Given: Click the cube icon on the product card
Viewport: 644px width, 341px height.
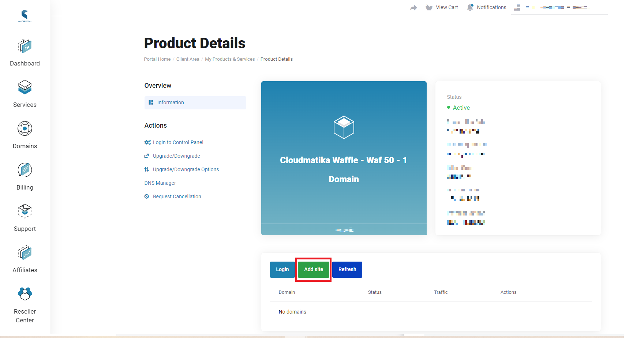Looking at the screenshot, I should 344,127.
